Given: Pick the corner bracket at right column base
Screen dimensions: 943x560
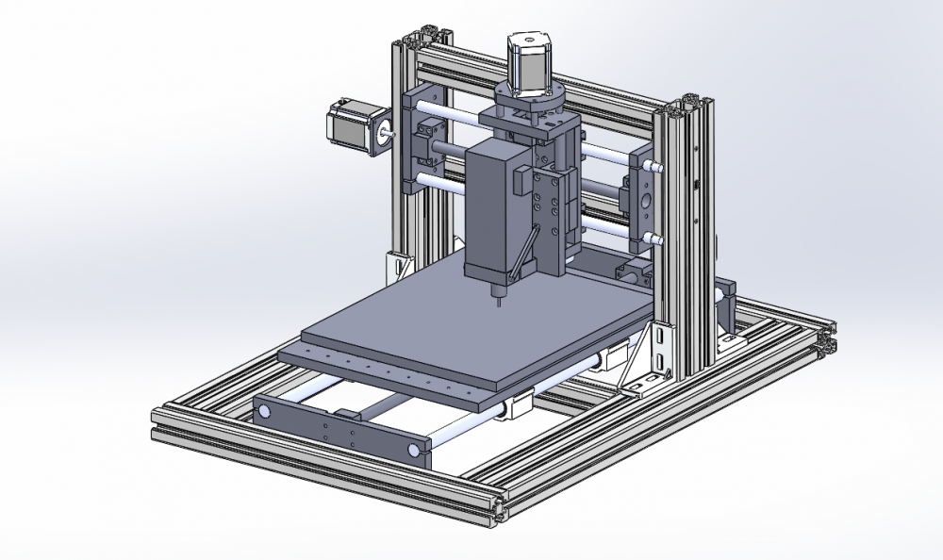Looking at the screenshot, I should pos(649,359).
